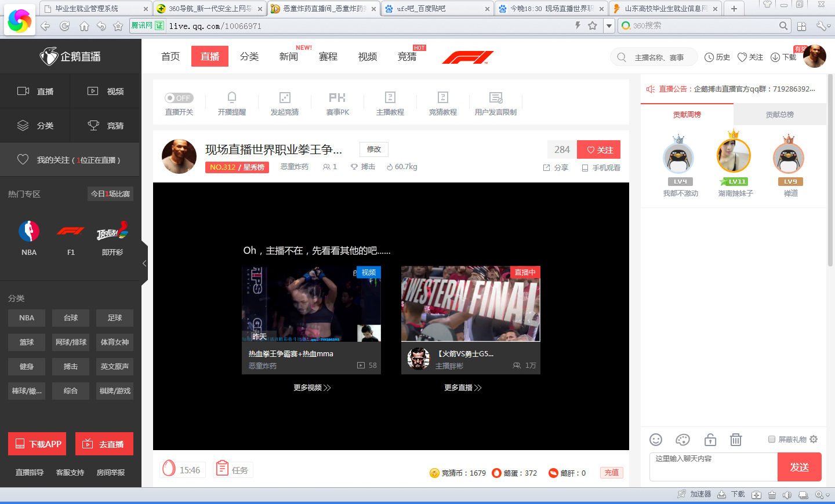Switch to the 贡献总榜 tab
Screen dimensions: 835x504
pos(780,115)
